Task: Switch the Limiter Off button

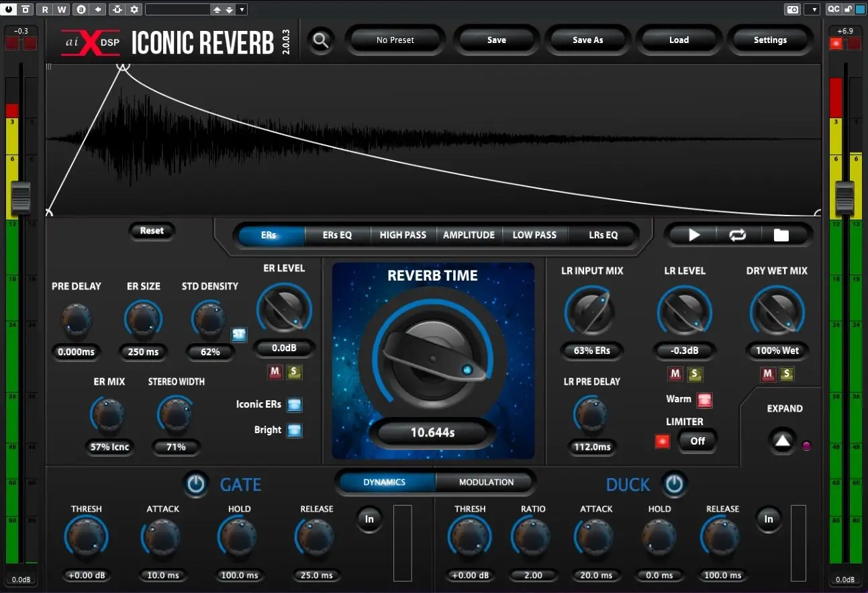Action: click(x=698, y=441)
